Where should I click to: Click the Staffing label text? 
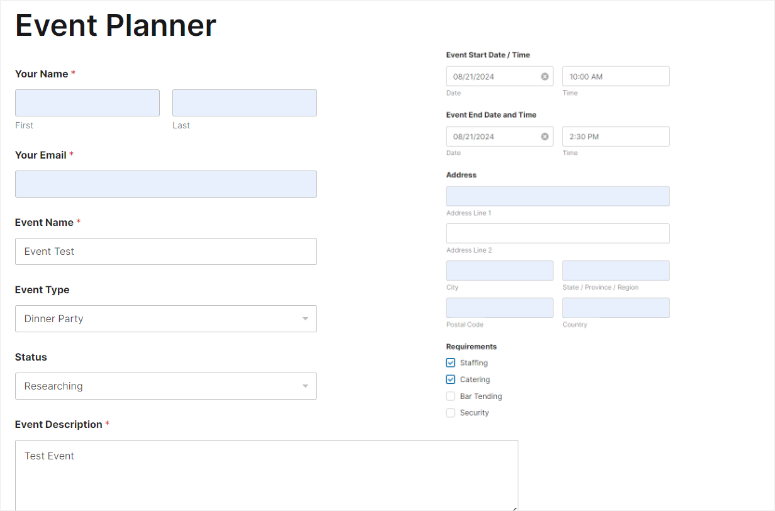pos(474,363)
